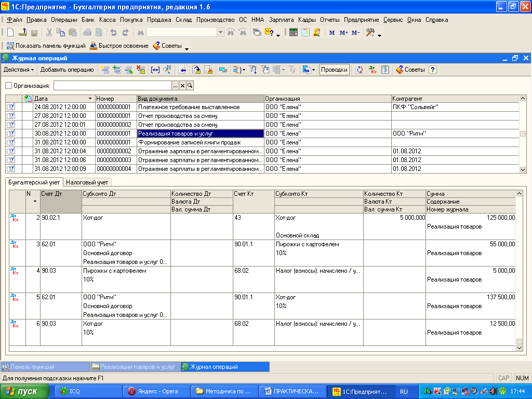
Task: Open the Операции menu
Action: pos(64,20)
